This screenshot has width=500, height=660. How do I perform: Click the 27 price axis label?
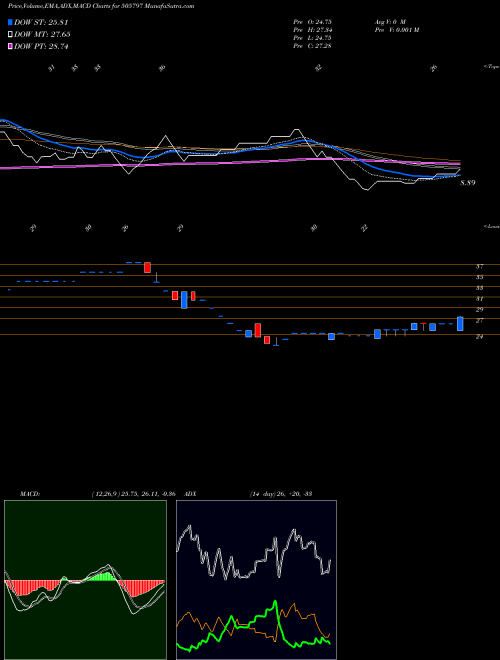tap(479, 321)
